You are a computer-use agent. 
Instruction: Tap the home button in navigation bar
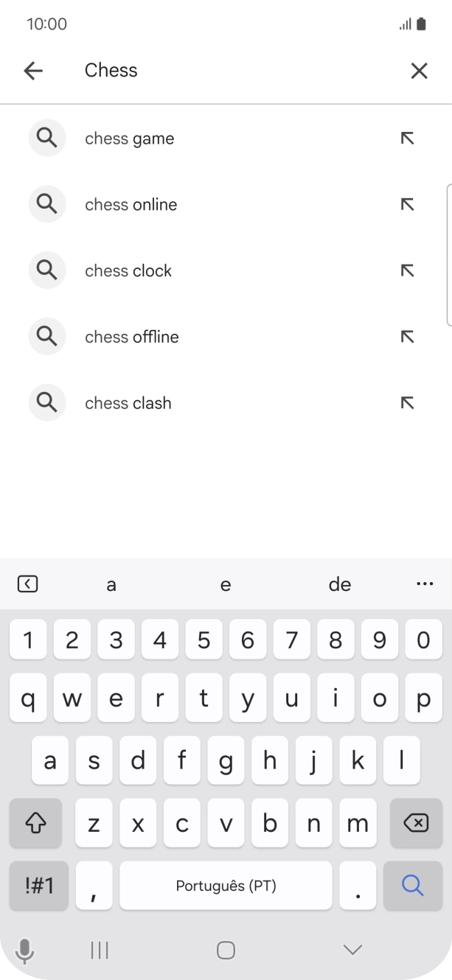pos(226,950)
